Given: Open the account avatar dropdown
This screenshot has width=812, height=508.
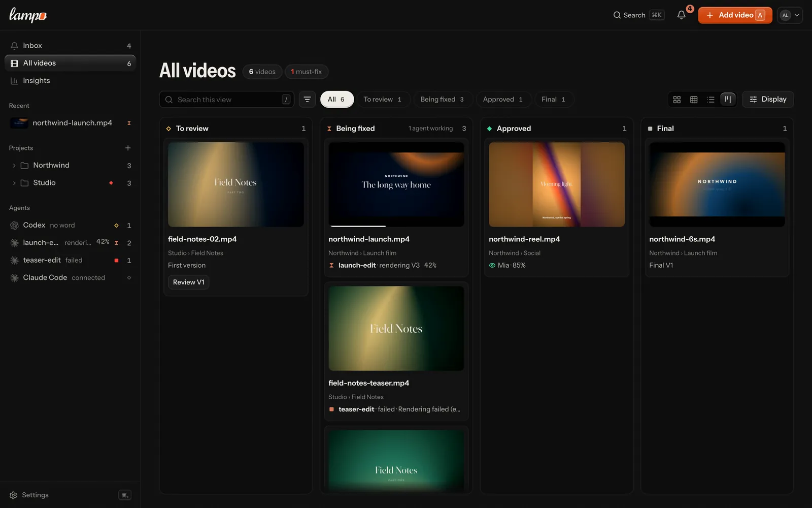Looking at the screenshot, I should pyautogui.click(x=790, y=15).
